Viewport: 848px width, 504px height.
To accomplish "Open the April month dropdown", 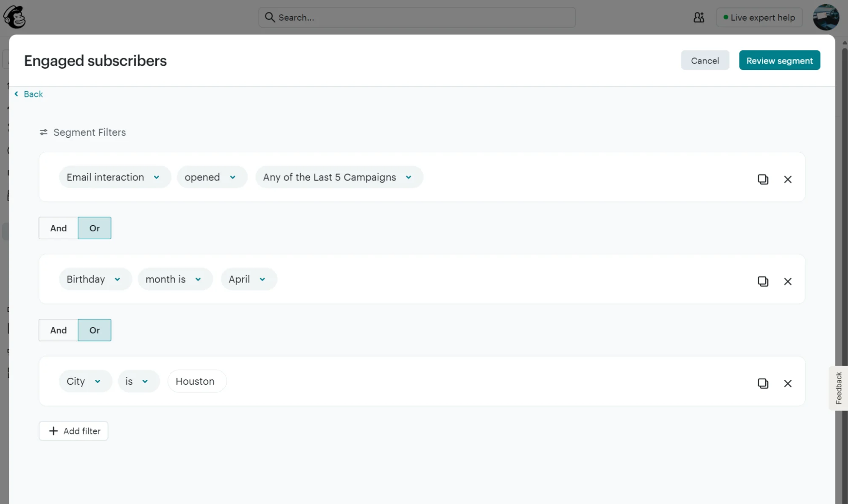I will click(249, 279).
